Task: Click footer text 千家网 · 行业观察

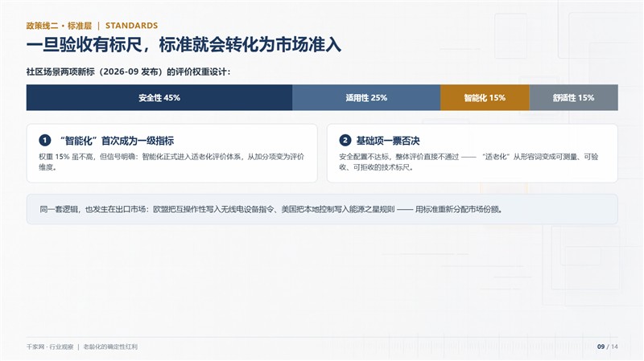Action: coord(50,347)
